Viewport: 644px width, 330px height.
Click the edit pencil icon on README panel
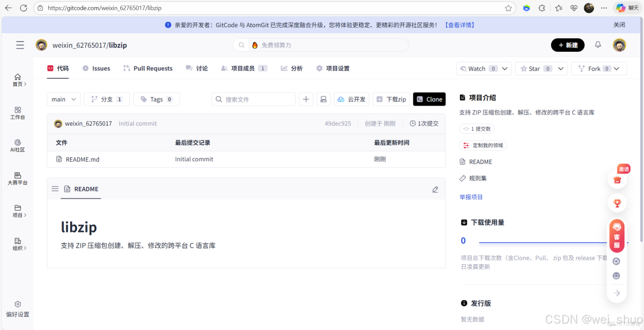click(x=435, y=189)
